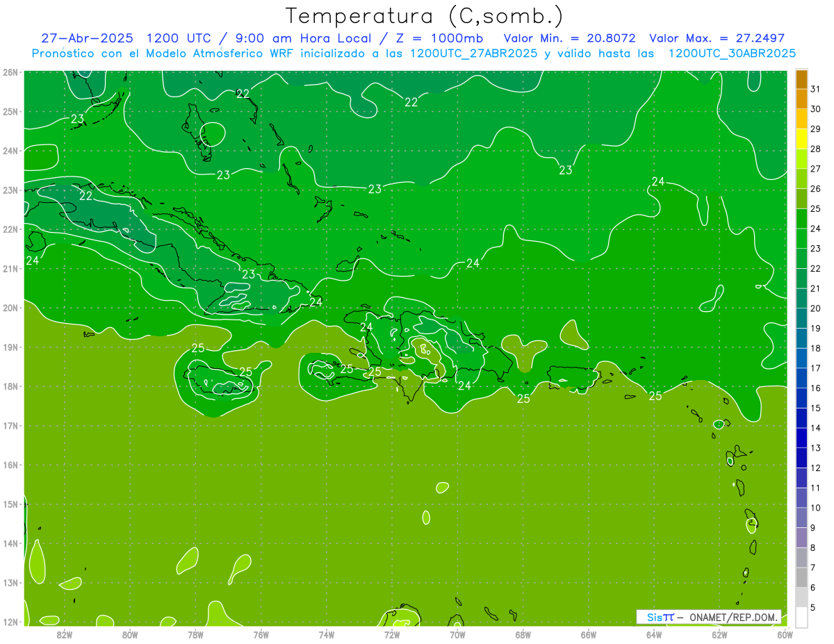
Task: Click the '24N' latitude label
Action: pyautogui.click(x=10, y=151)
